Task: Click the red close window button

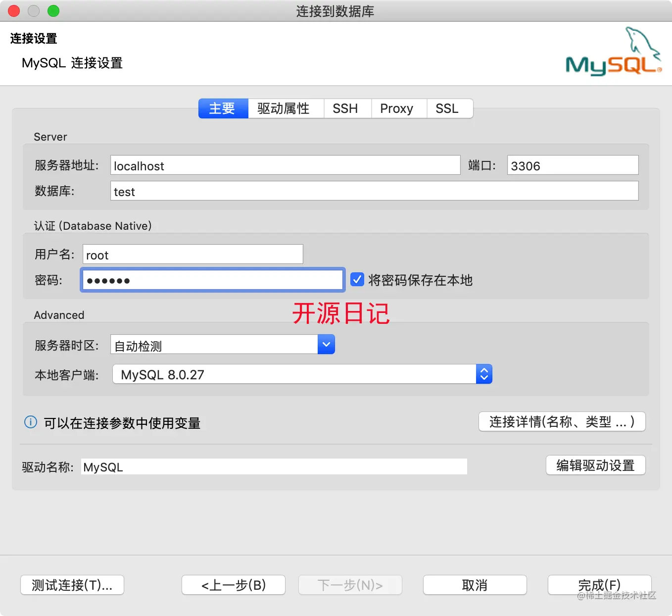Action: [14, 11]
